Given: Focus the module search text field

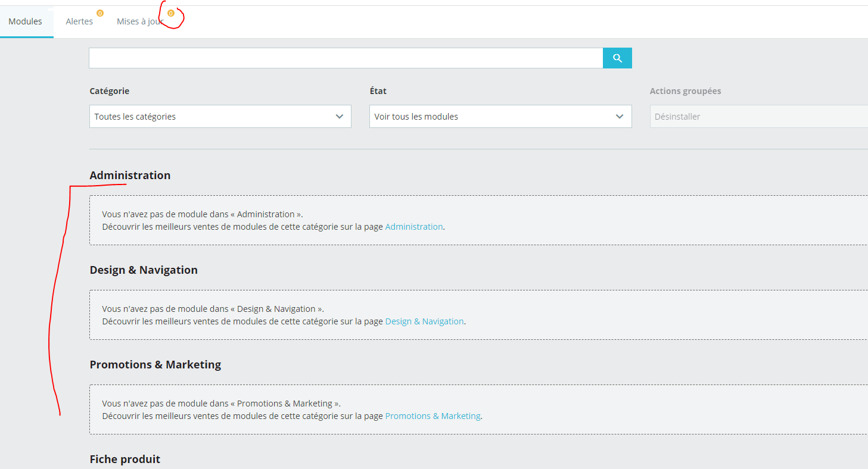Looking at the screenshot, I should 346,58.
